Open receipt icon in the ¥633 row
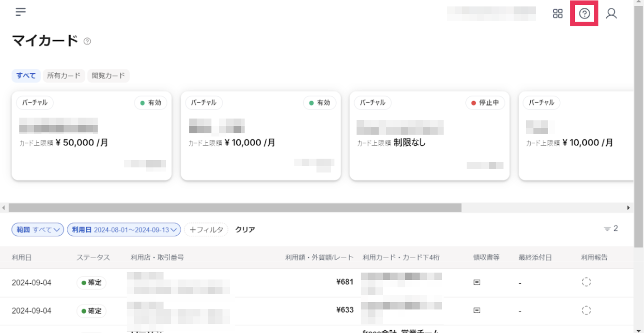The image size is (644, 333). (x=477, y=310)
